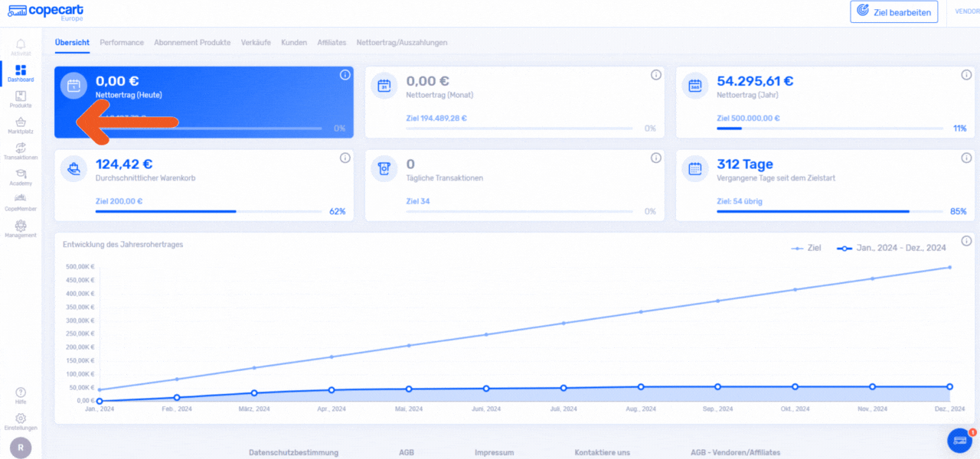Click the Ziel 200,00 € text
Viewport: 980px width, 459px height.
119,201
